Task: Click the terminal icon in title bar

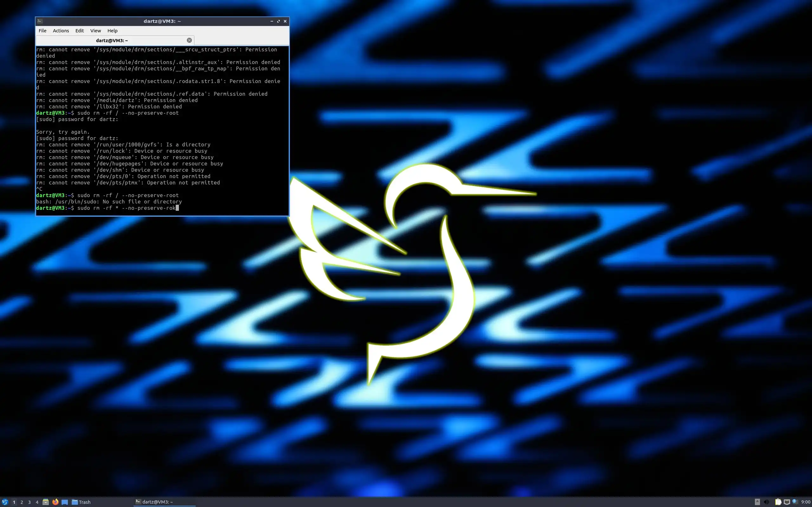Action: (x=40, y=21)
